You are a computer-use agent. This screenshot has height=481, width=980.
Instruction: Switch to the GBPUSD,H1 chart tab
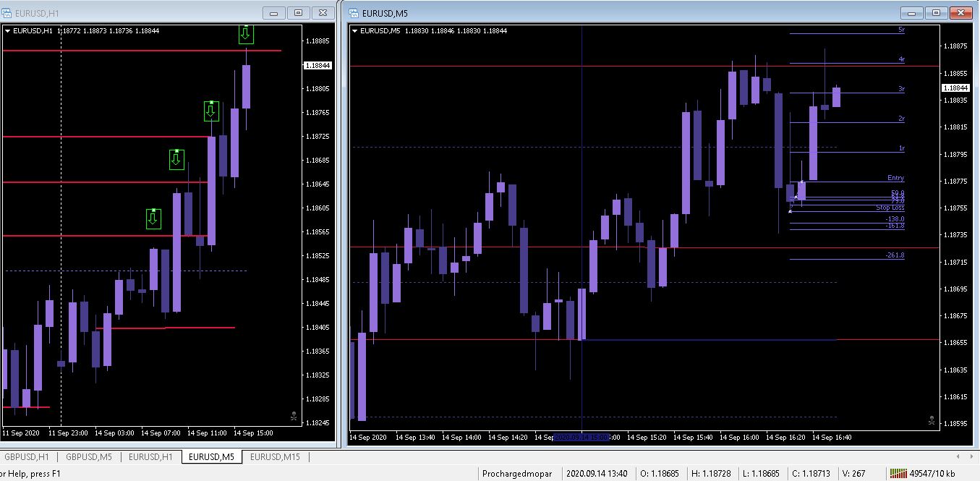click(27, 456)
